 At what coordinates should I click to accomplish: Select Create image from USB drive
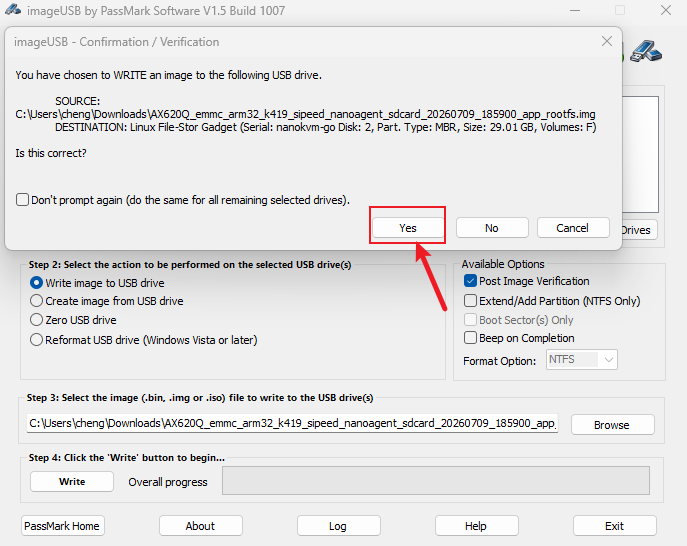36,301
